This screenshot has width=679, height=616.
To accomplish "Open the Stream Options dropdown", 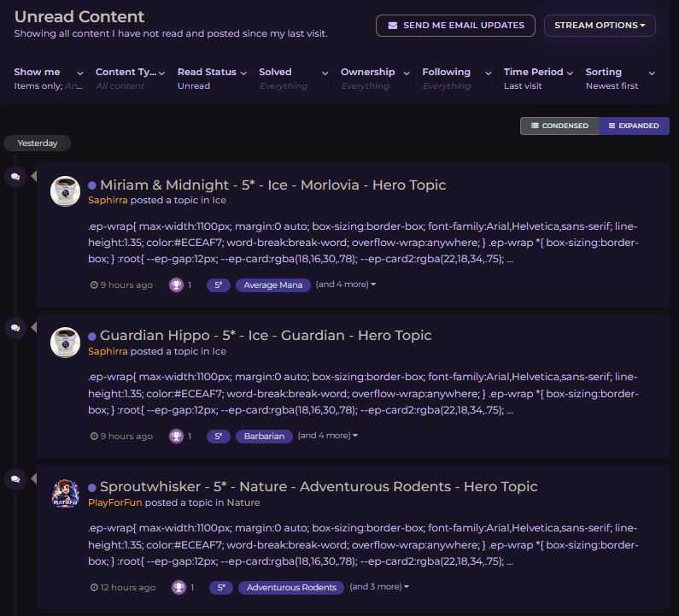I will 600,26.
